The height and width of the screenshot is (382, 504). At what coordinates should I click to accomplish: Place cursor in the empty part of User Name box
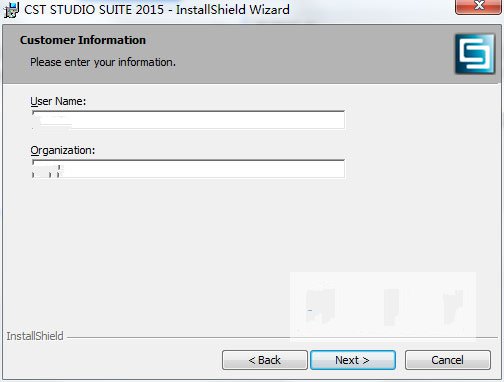(208, 120)
